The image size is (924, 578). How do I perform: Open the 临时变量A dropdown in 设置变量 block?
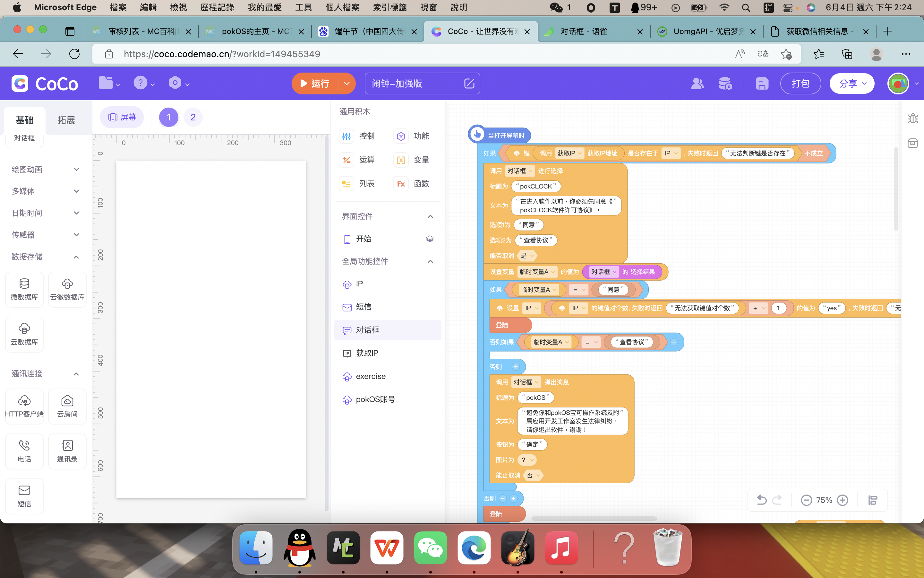point(538,272)
